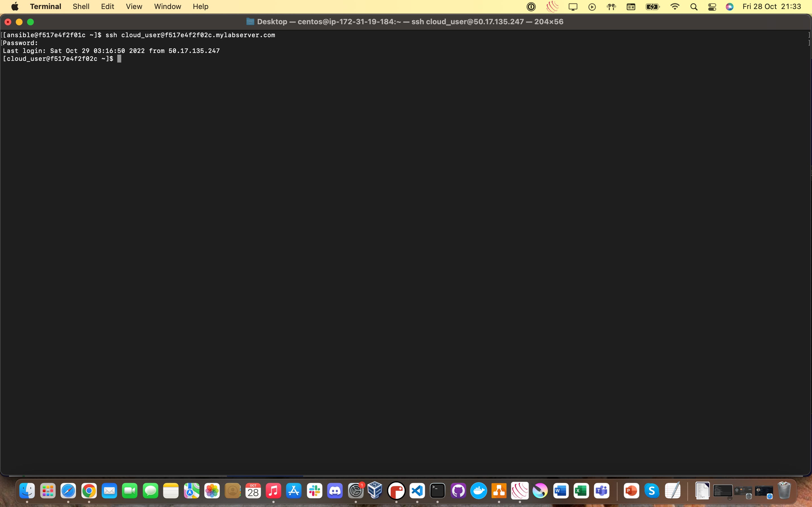Open the Shell menu
This screenshot has height=507, width=812.
coord(81,7)
